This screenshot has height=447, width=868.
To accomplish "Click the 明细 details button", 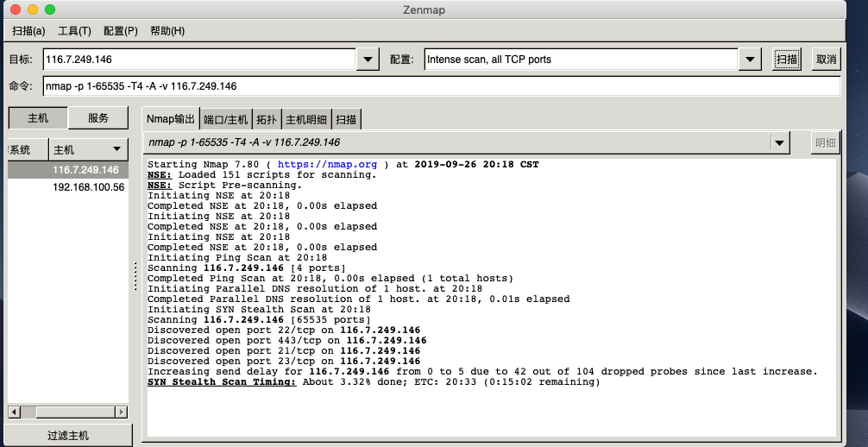I will 826,143.
